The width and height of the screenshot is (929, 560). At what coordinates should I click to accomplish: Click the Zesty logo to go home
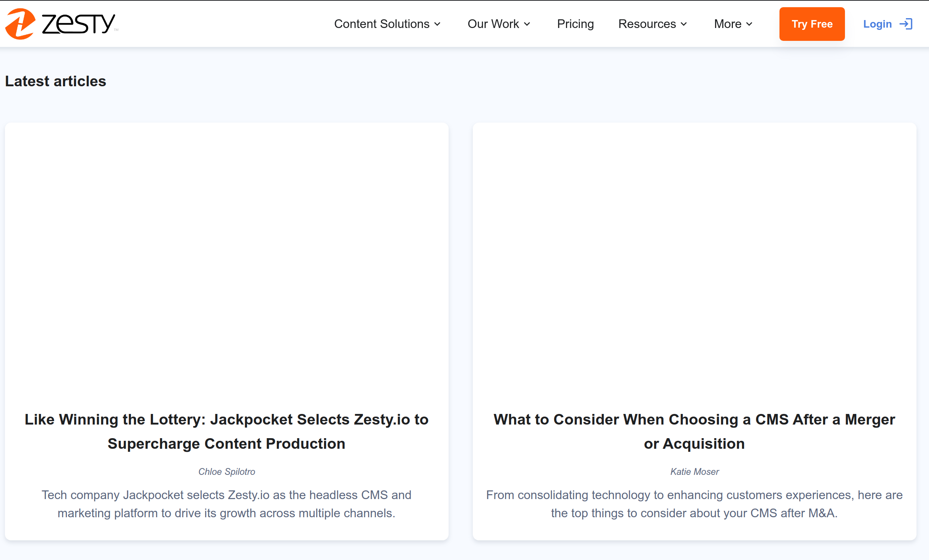[61, 23]
